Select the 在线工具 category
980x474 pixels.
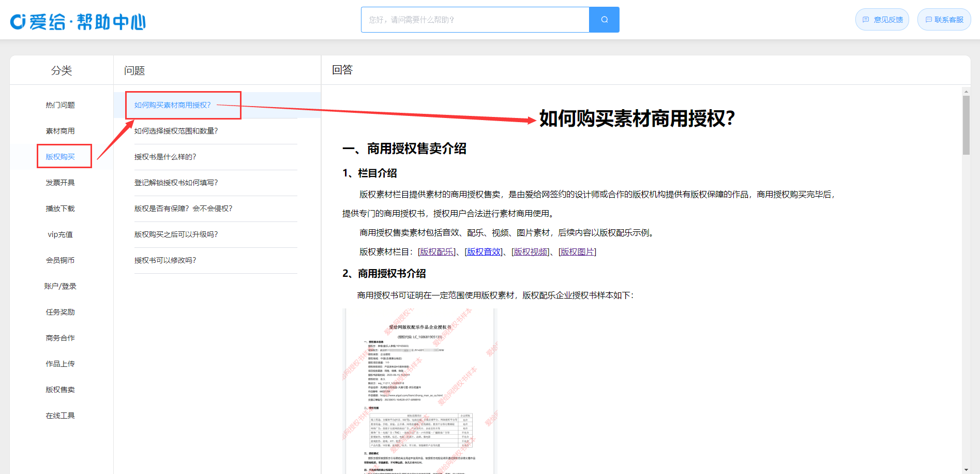(61, 416)
